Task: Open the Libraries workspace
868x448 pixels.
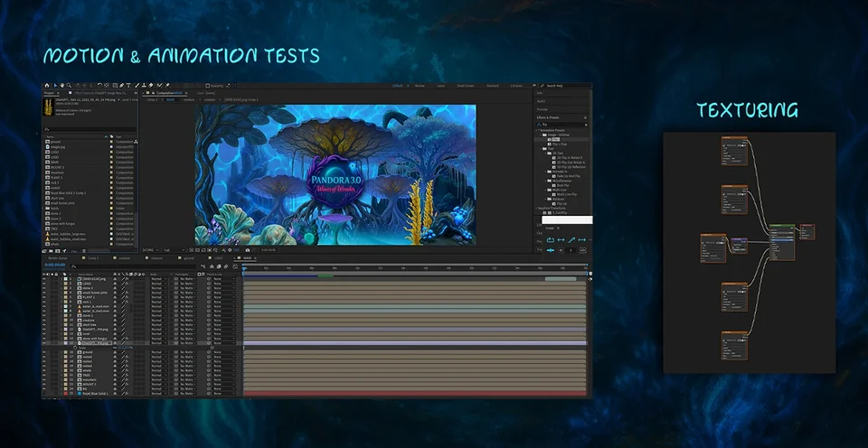Action: 516,86
